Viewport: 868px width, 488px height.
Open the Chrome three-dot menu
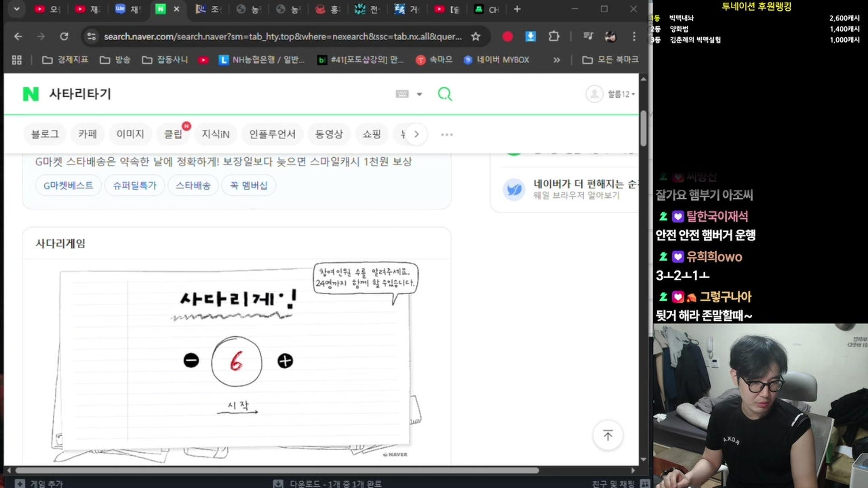[x=635, y=36]
